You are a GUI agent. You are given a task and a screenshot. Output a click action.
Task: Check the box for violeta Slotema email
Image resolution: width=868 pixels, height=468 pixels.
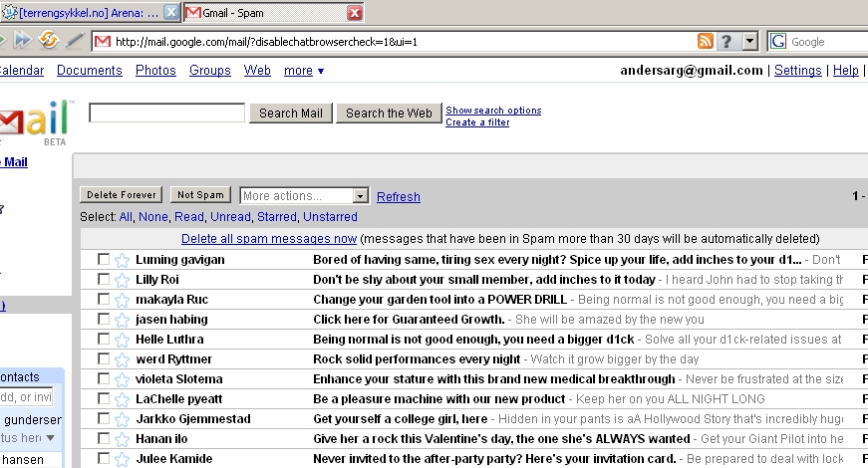pyautogui.click(x=103, y=378)
